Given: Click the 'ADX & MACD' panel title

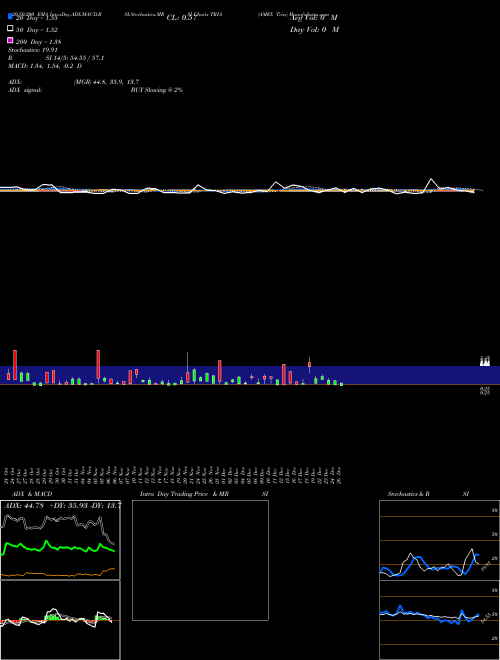Looking at the screenshot, I should tap(32, 494).
